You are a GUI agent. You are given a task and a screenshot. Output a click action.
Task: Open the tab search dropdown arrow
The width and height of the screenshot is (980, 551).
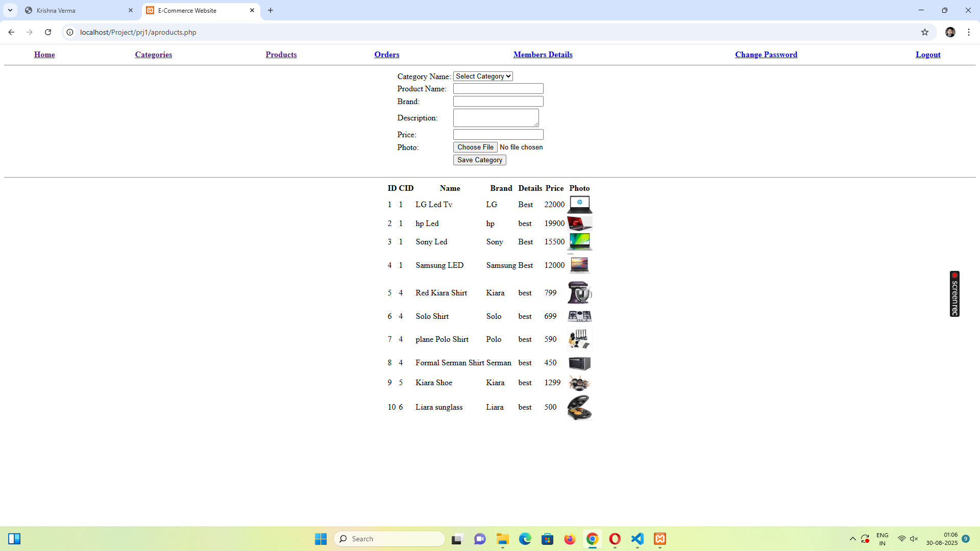coord(10,10)
